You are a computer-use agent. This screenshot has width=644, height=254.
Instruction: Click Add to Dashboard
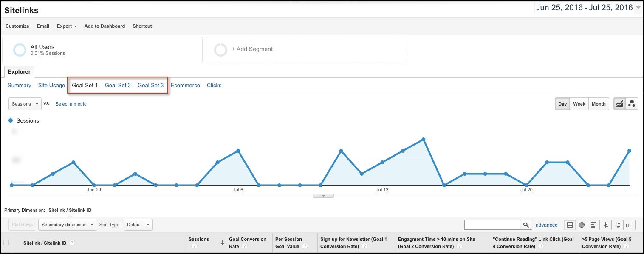pyautogui.click(x=105, y=26)
